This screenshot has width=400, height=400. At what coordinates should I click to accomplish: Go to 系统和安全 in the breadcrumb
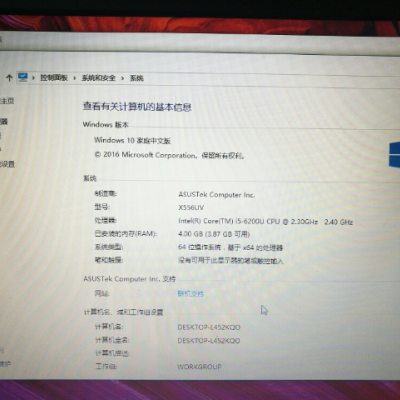tap(99, 78)
